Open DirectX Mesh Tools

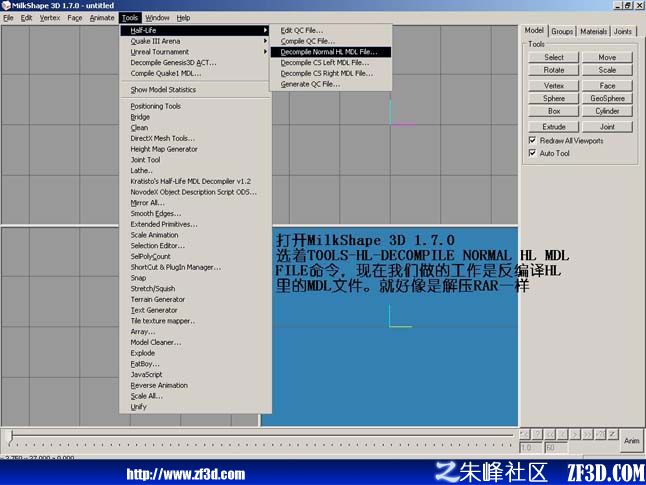[194, 138]
